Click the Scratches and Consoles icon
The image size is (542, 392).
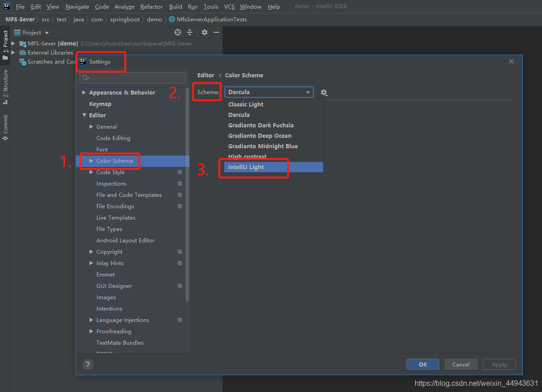tap(23, 62)
